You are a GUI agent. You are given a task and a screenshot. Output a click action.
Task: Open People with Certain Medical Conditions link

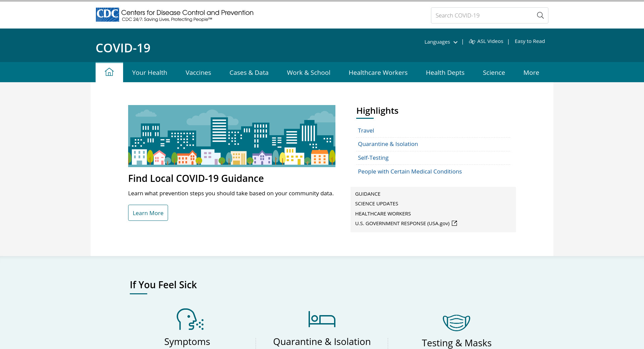pos(410,171)
